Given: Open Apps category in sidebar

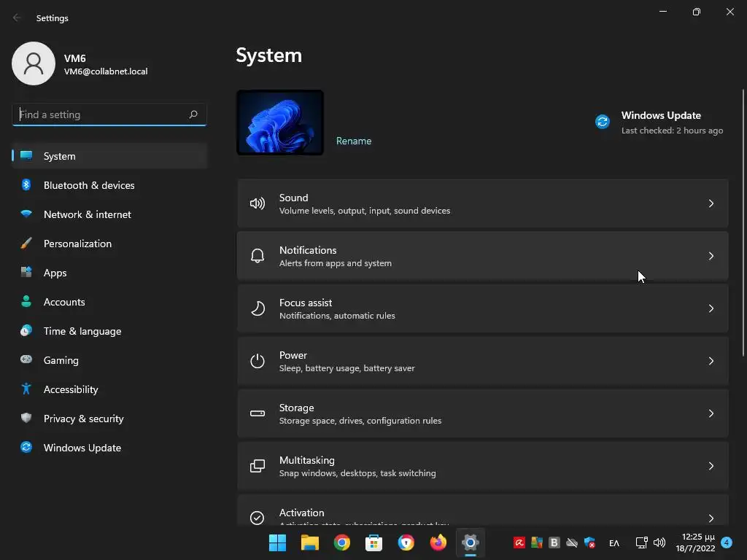Looking at the screenshot, I should tap(109, 273).
